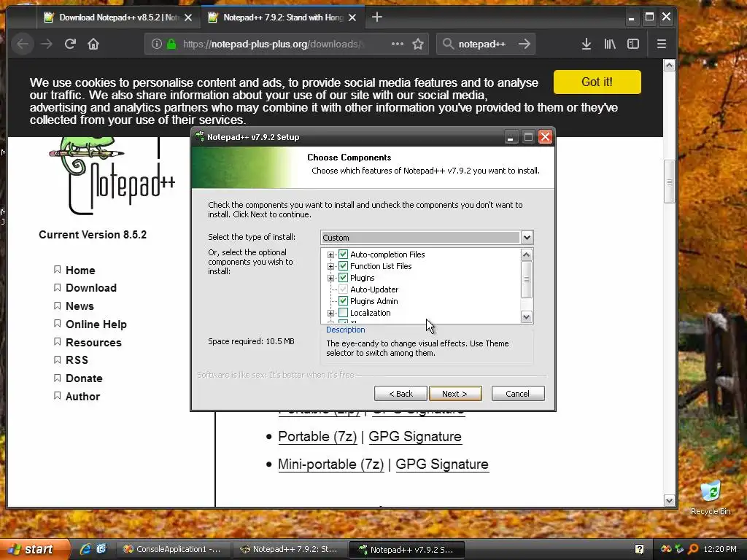The width and height of the screenshot is (747, 560).
Task: Click component list scroll up arrow
Action: 526,254
